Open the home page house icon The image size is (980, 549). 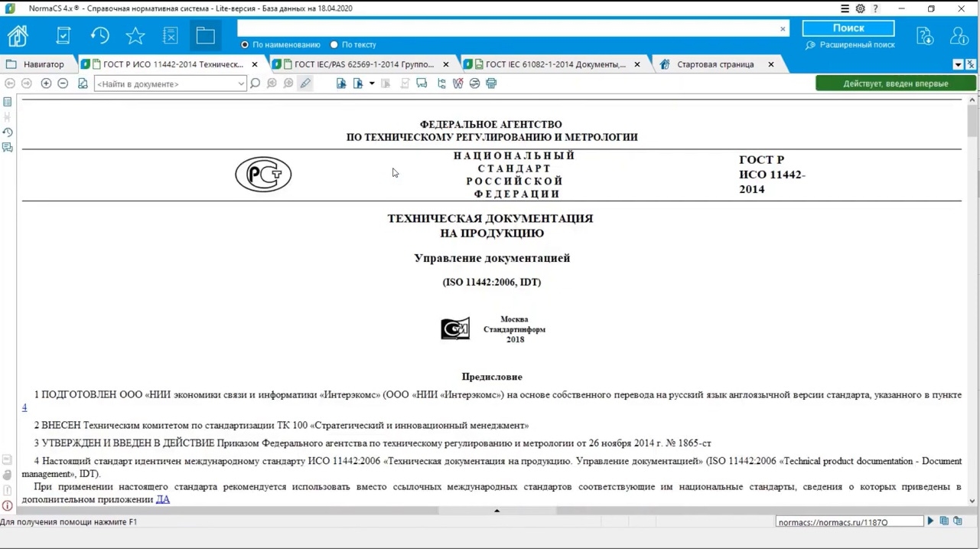click(x=18, y=35)
